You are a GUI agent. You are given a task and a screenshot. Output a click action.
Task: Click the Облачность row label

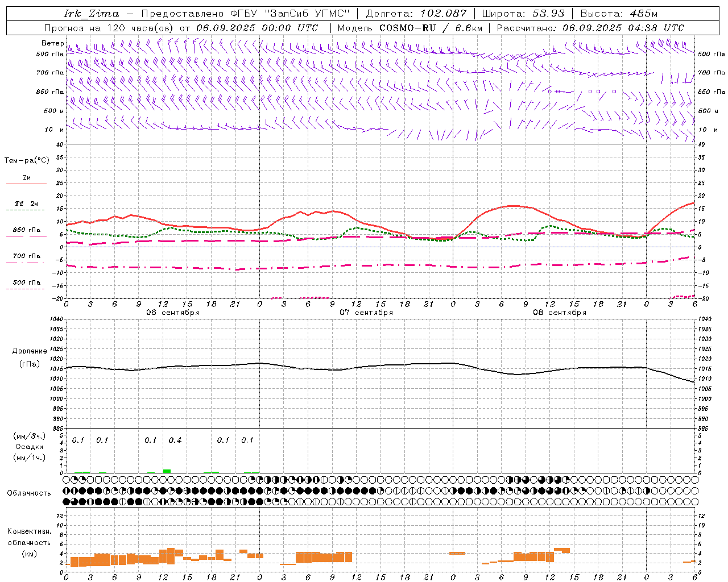29,493
